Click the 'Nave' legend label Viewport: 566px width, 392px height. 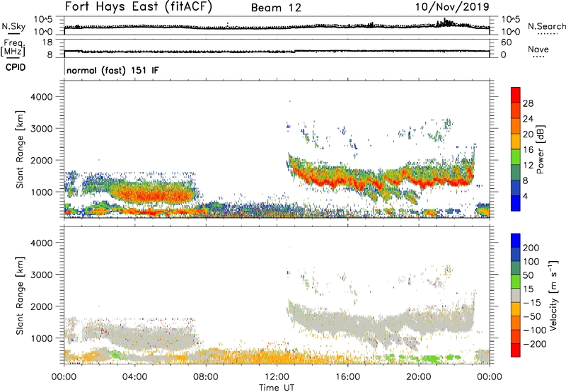[538, 50]
